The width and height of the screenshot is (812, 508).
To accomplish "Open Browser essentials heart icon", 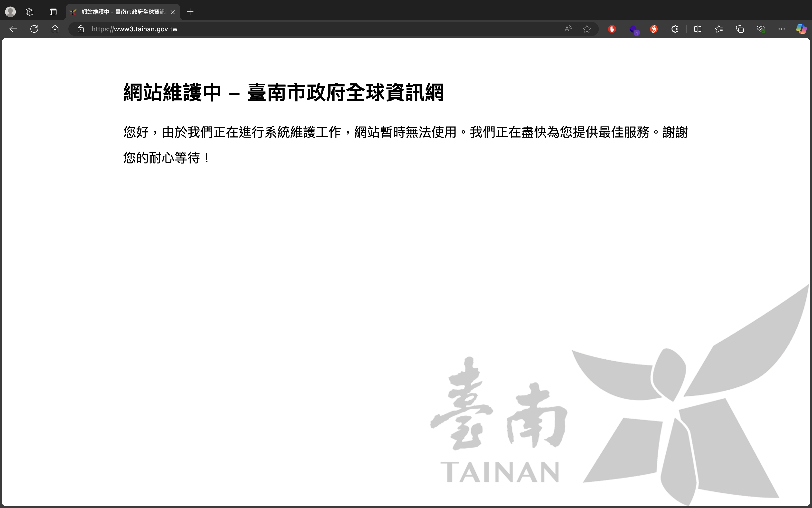I will coord(761,29).
